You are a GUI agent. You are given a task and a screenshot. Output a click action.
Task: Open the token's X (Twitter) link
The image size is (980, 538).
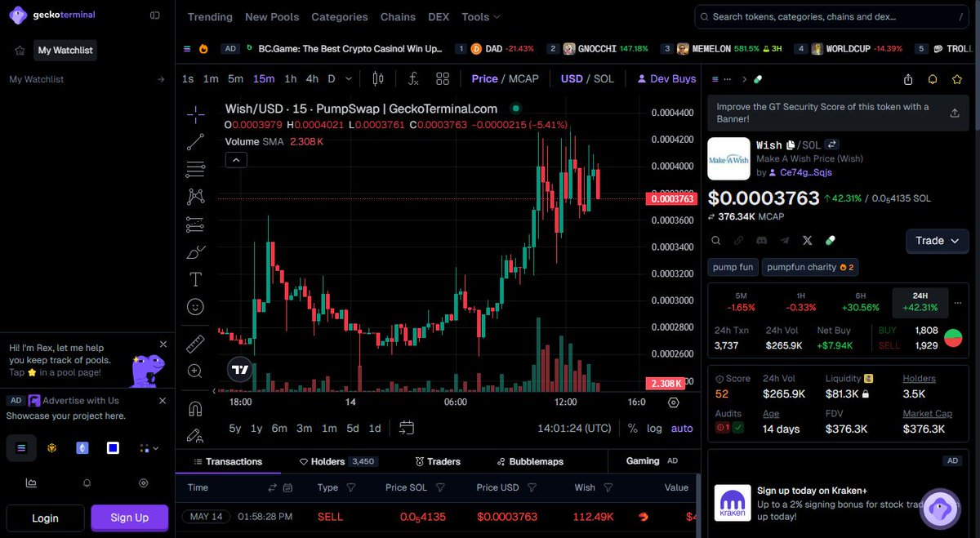tap(808, 241)
